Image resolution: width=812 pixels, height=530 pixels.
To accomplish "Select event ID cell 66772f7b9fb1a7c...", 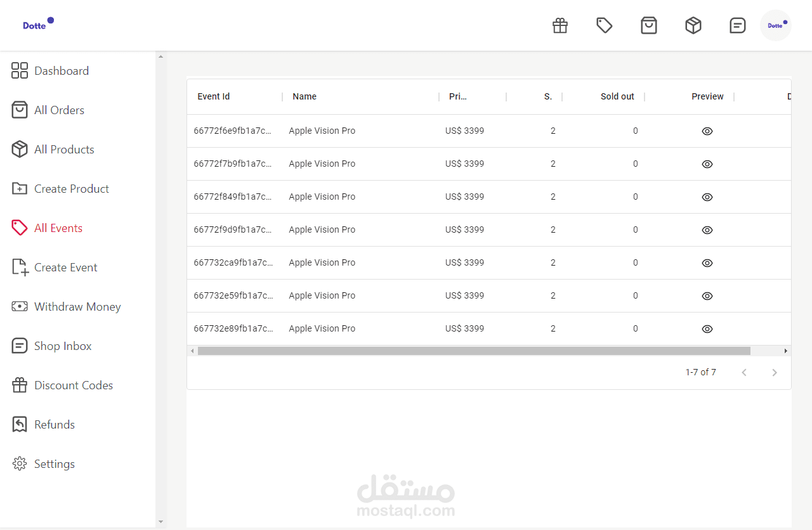I will coord(233,164).
